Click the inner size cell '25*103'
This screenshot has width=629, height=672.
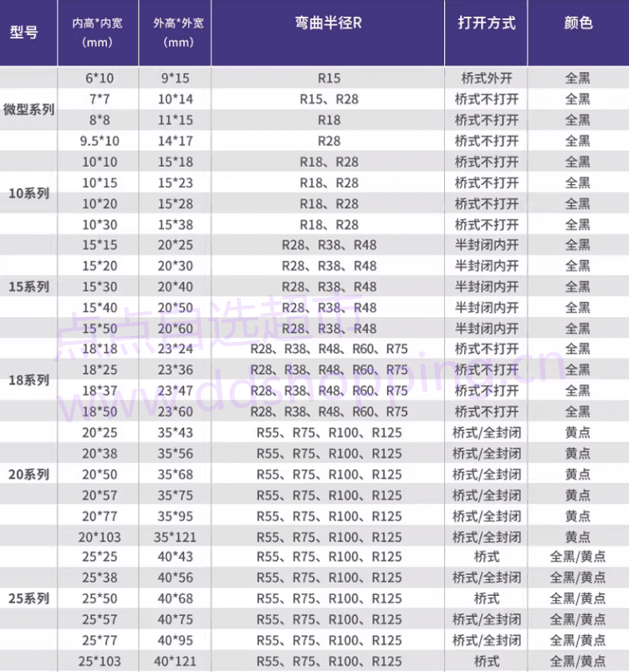(x=100, y=661)
